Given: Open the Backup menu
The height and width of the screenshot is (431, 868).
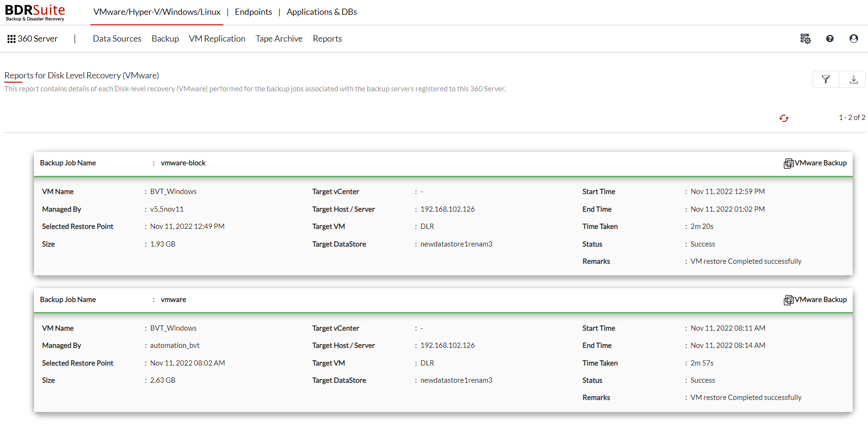Looking at the screenshot, I should 165,39.
